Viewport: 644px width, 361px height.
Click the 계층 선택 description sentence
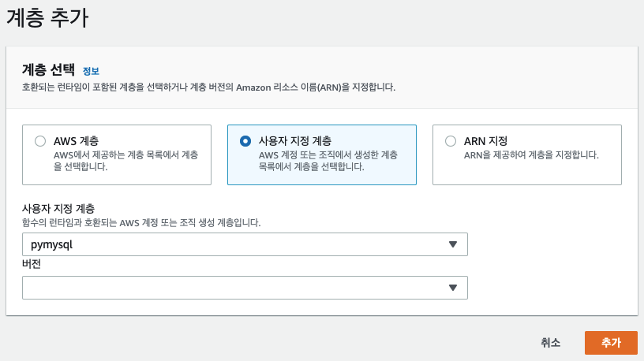tap(208, 87)
